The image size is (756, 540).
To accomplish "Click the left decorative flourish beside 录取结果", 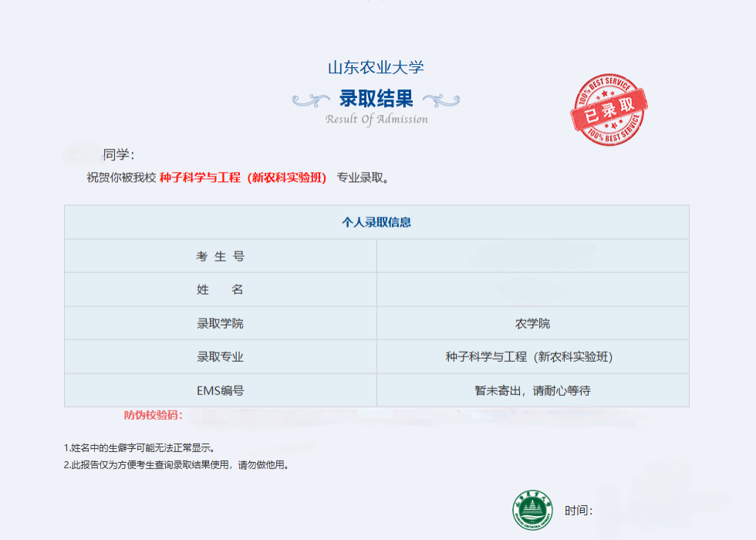I will (x=311, y=100).
